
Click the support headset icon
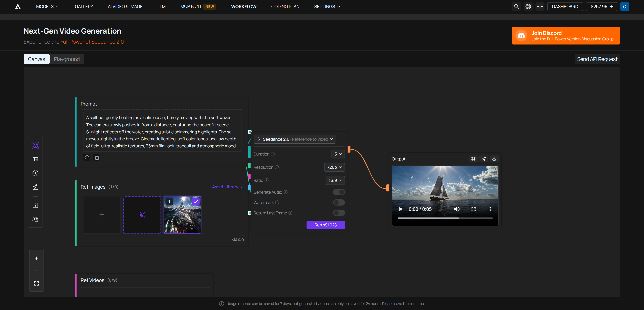(35, 219)
